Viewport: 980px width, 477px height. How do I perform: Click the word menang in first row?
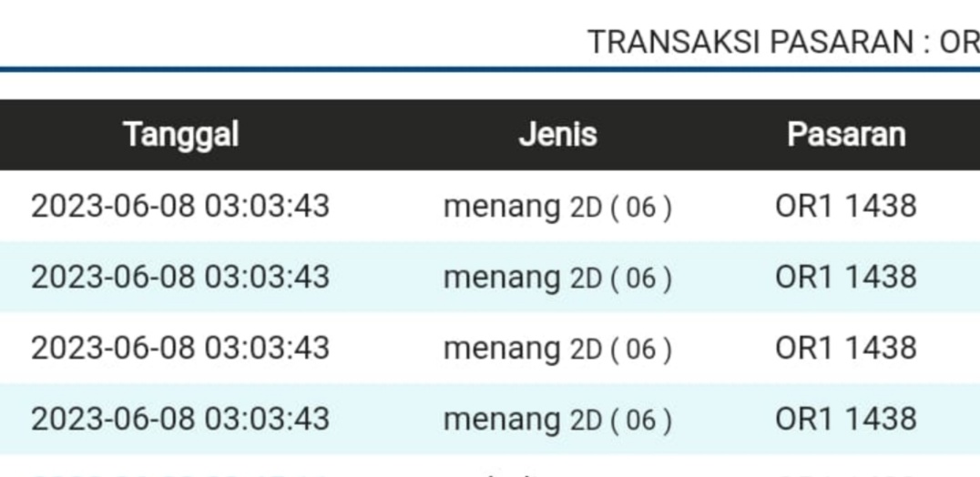[x=502, y=208]
